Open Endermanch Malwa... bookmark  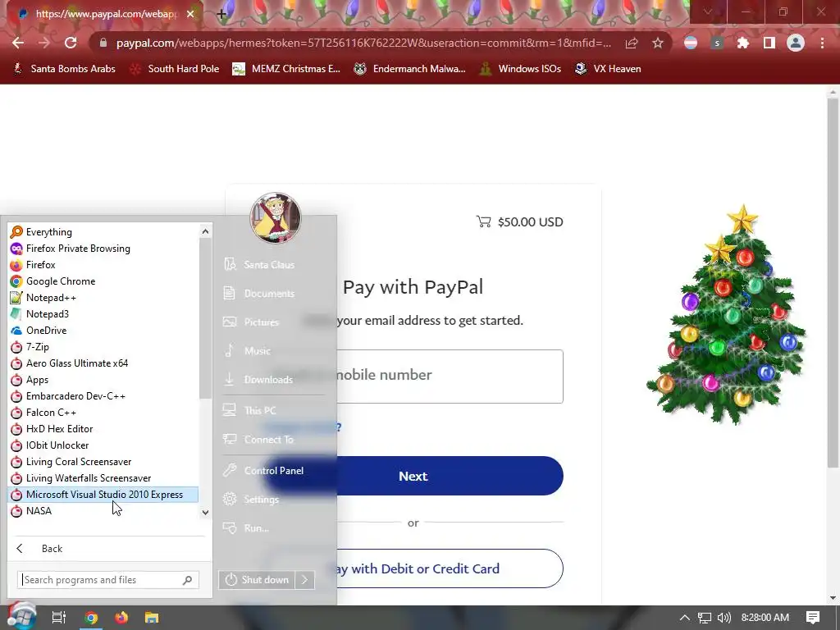coord(409,69)
